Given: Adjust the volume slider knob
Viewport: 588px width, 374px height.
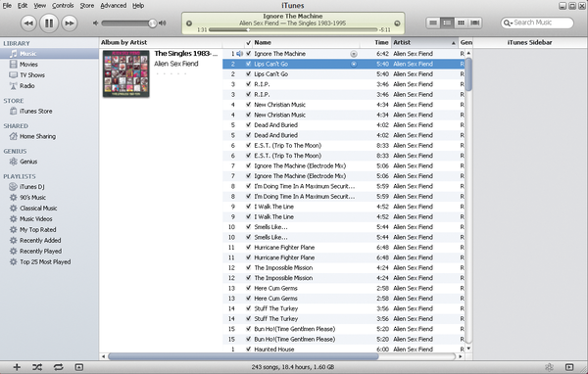Looking at the screenshot, I should click(x=152, y=23).
